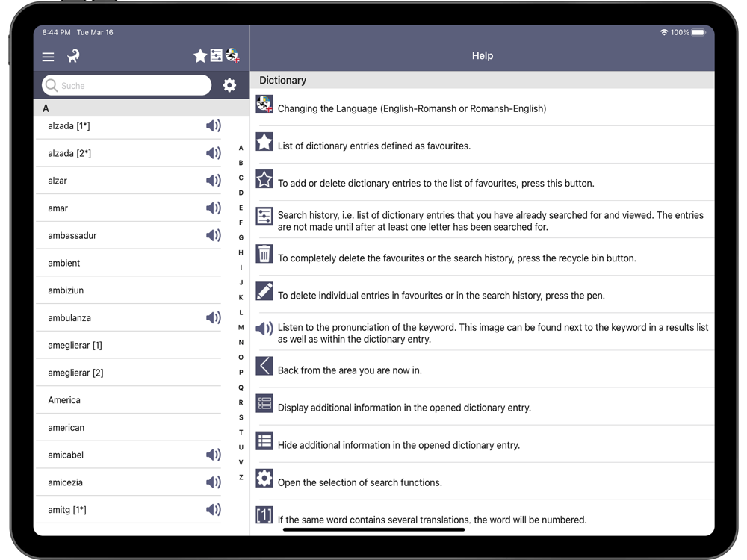Click the [1] numbering icon

[264, 515]
